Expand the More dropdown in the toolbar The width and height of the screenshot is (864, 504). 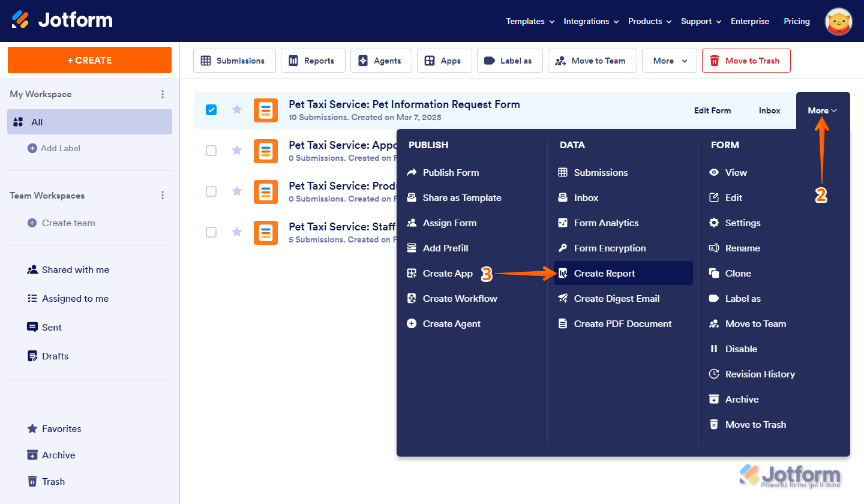(x=669, y=60)
